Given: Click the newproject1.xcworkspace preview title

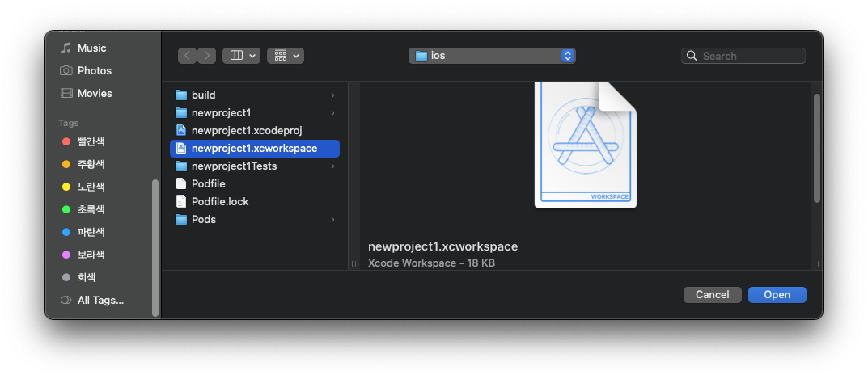Looking at the screenshot, I should tap(442, 246).
